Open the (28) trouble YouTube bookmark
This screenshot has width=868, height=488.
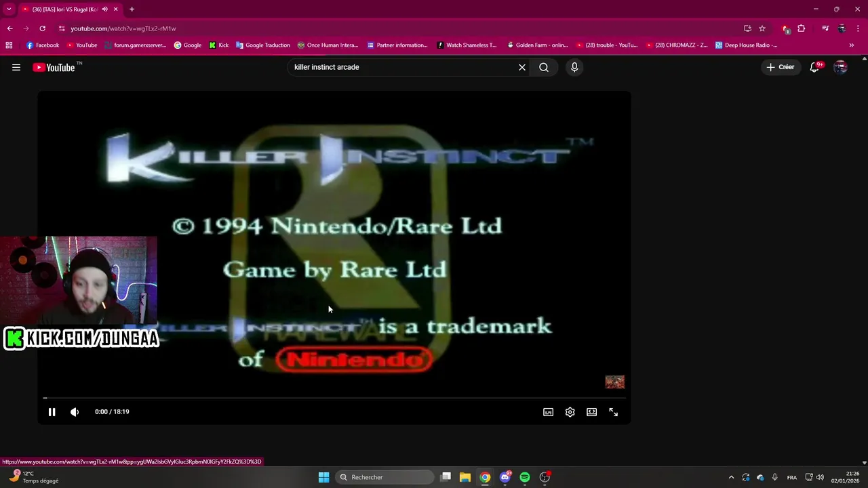(607, 45)
